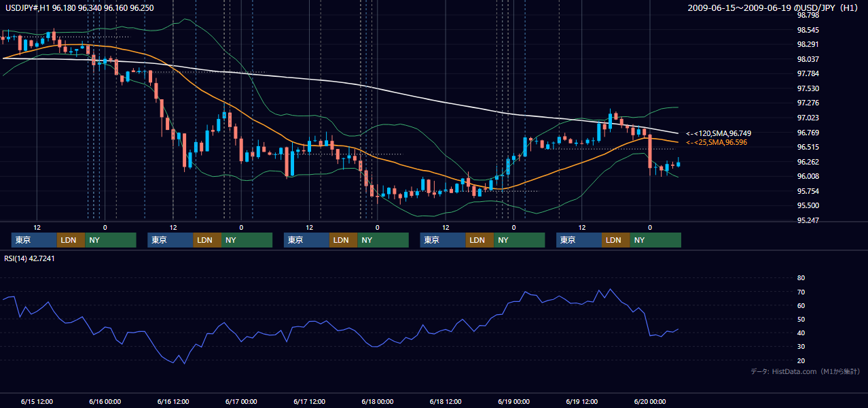Pick the 6/19 00:00 time label
The height and width of the screenshot is (408, 868).
513,401
